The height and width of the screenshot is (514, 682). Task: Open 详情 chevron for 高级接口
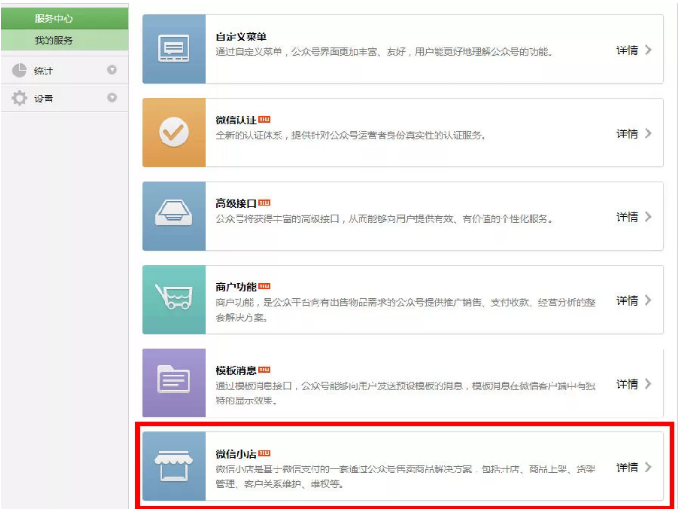648,217
